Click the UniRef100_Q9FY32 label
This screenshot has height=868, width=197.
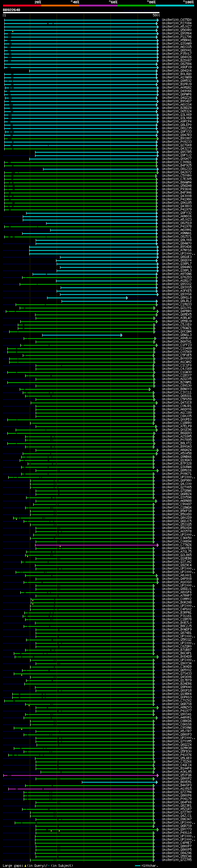point(177,213)
